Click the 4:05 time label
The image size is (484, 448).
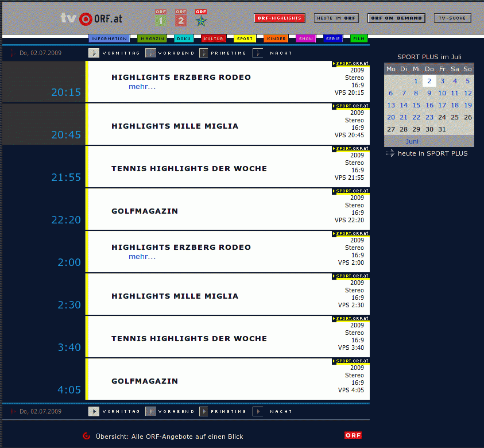[x=69, y=390]
